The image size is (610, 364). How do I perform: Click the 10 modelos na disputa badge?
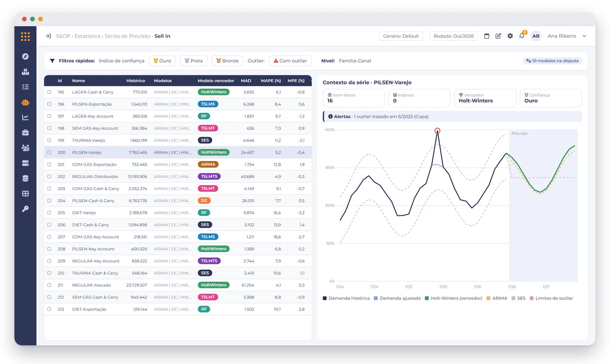552,61
